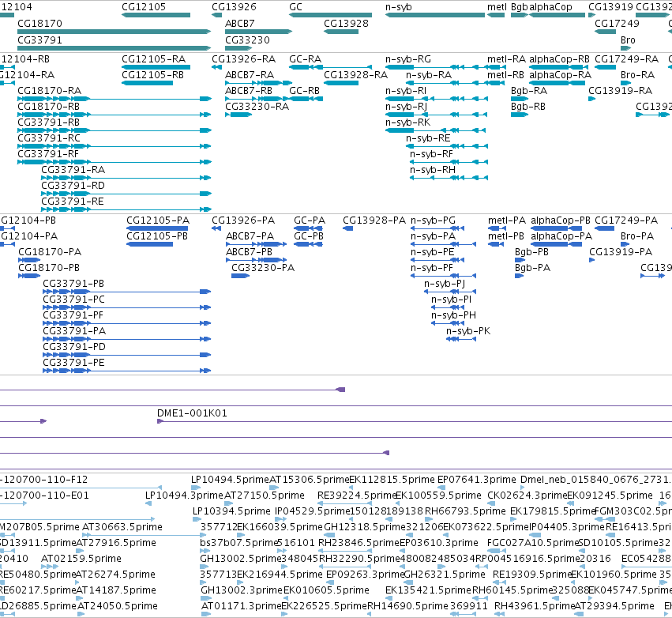Select the CG18170 gene label
Image resolution: width=672 pixels, height=618 pixels.
click(x=39, y=23)
